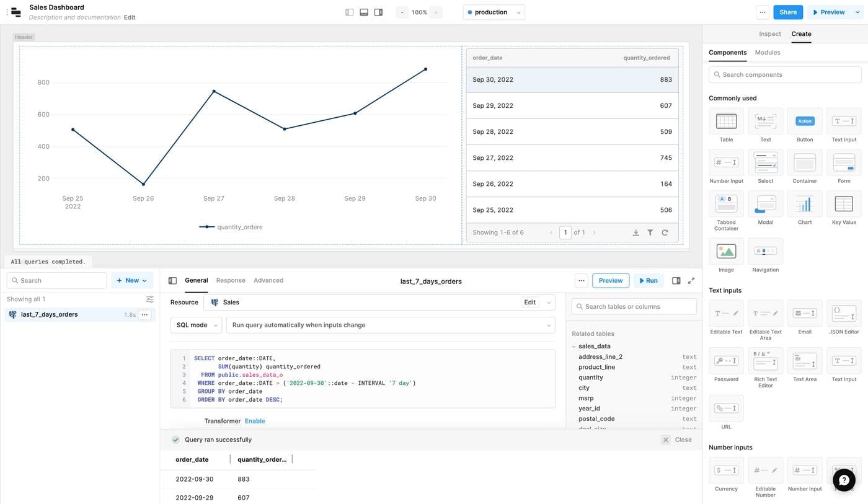Open the SQL mode dropdown
Image resolution: width=868 pixels, height=504 pixels.
(196, 325)
